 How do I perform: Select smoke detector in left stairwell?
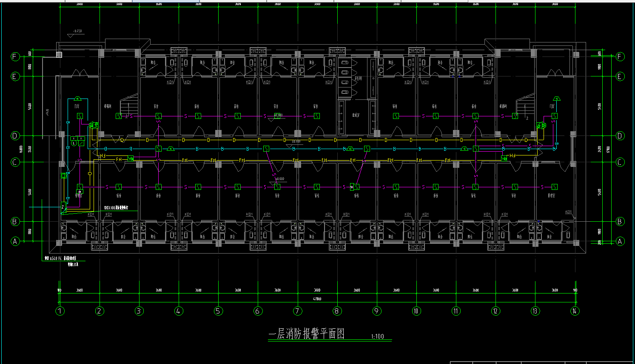click(x=119, y=116)
